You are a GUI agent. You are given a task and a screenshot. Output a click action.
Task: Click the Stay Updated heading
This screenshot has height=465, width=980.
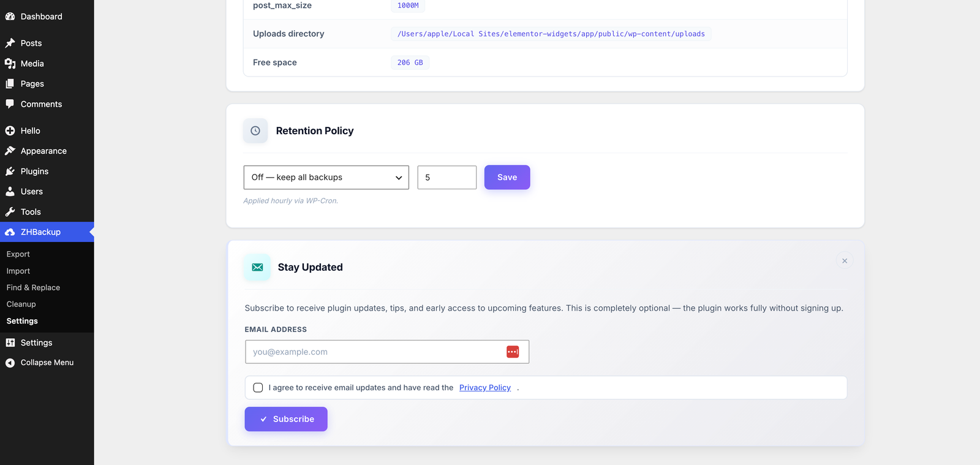(311, 267)
